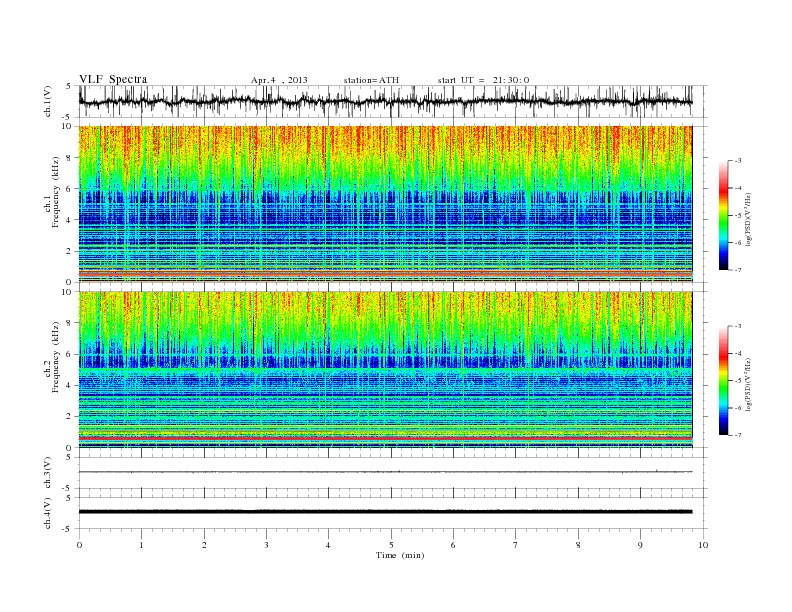Viewport: 792px width, 612px height.
Task: Click the ch.1 voltage waveform trace
Action: click(385, 101)
